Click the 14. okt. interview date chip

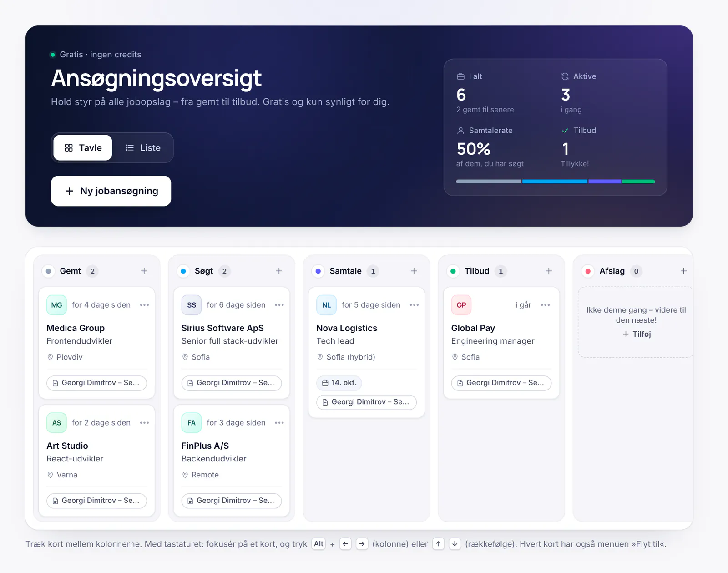[x=339, y=383]
